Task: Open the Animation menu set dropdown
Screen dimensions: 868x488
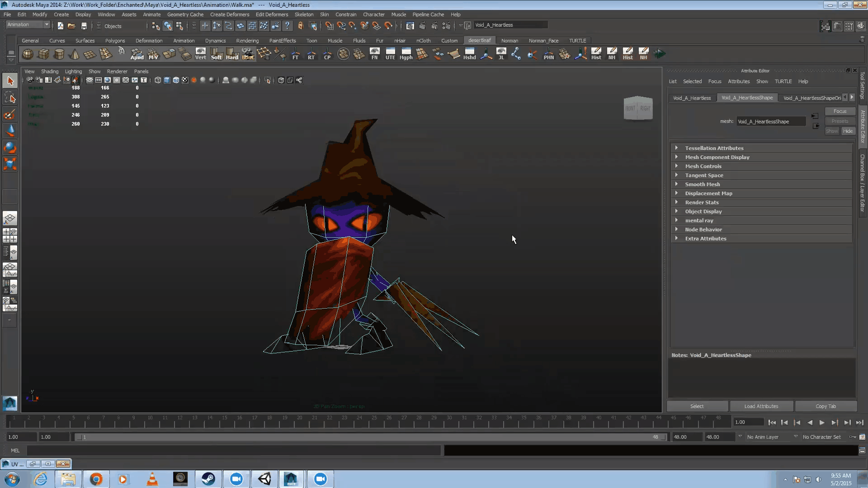Action: 27,24
